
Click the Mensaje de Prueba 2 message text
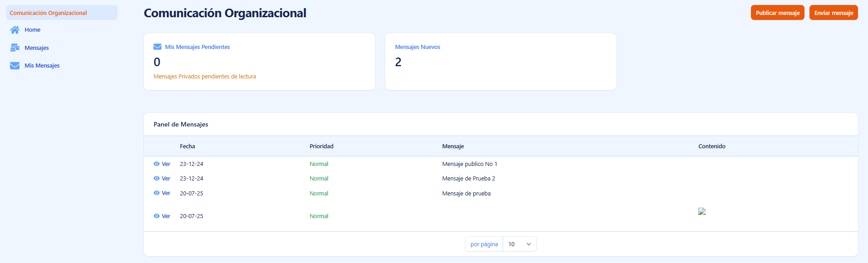coord(468,178)
